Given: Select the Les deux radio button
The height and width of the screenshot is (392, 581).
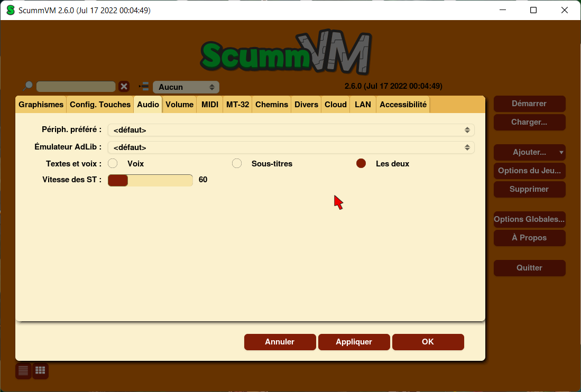Looking at the screenshot, I should point(361,164).
